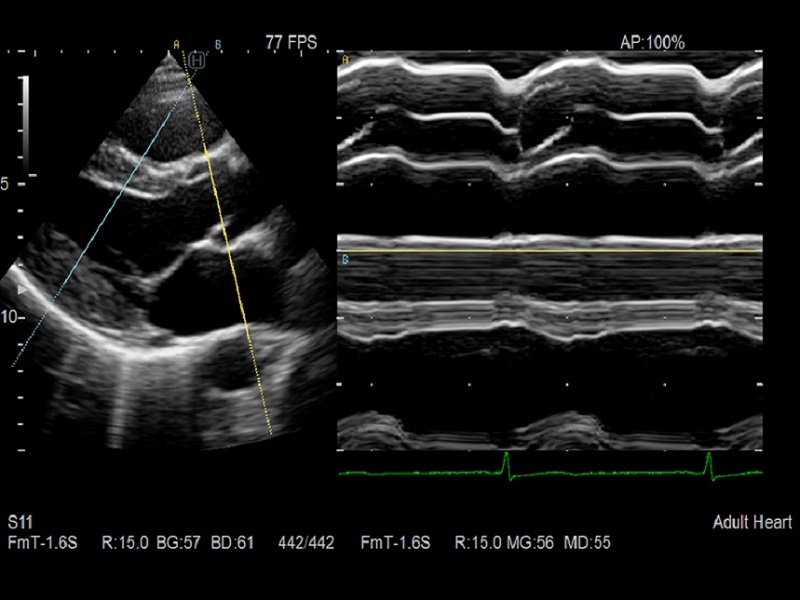Select the Adult Heart preset label
The width and height of the screenshot is (800, 600).
(752, 523)
